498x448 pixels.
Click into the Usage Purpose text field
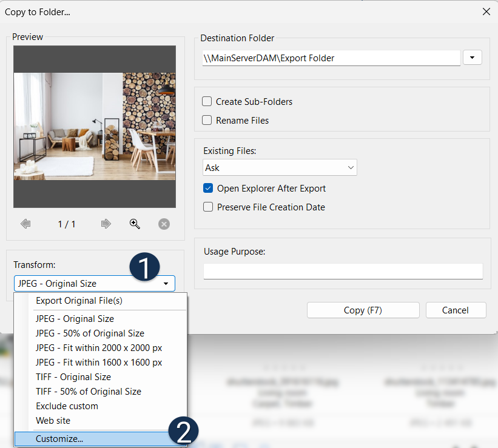coord(343,271)
